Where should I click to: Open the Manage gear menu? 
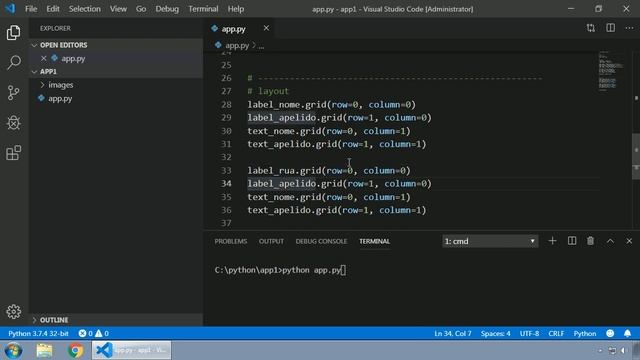pos(13,312)
